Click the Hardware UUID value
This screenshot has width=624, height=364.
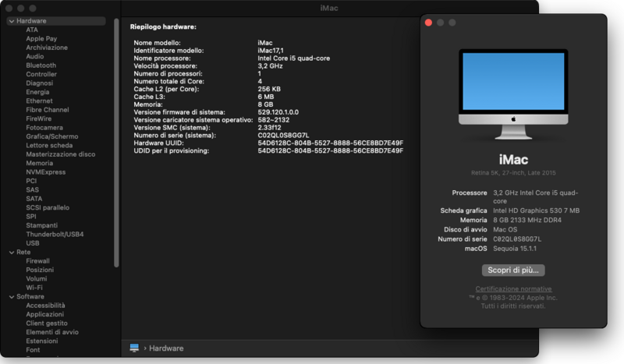[x=330, y=143]
